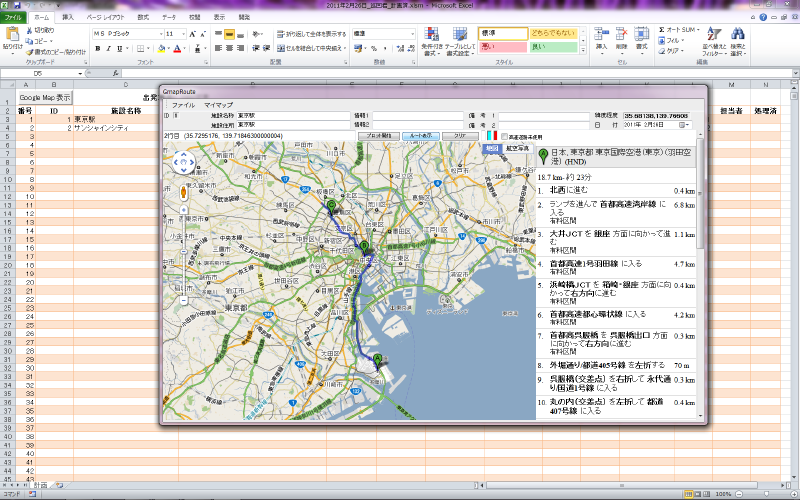The image size is (800, 500).
Task: Click the font color 'A' icon
Action: coord(177,48)
